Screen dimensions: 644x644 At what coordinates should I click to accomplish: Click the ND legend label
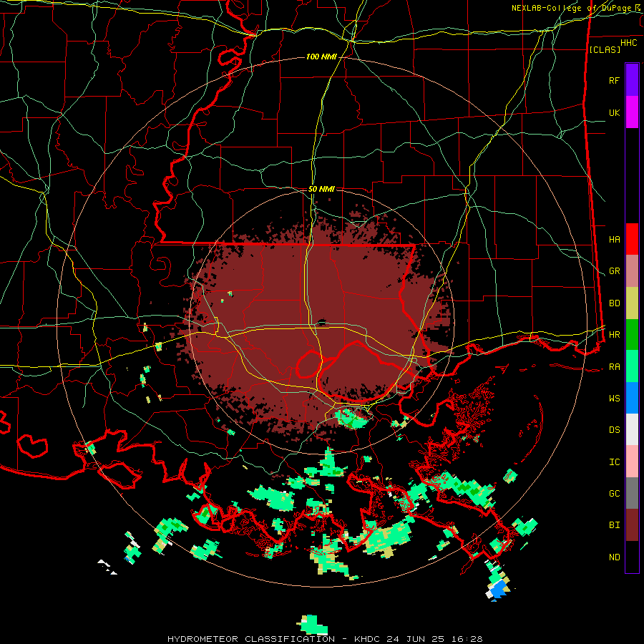[614, 557]
